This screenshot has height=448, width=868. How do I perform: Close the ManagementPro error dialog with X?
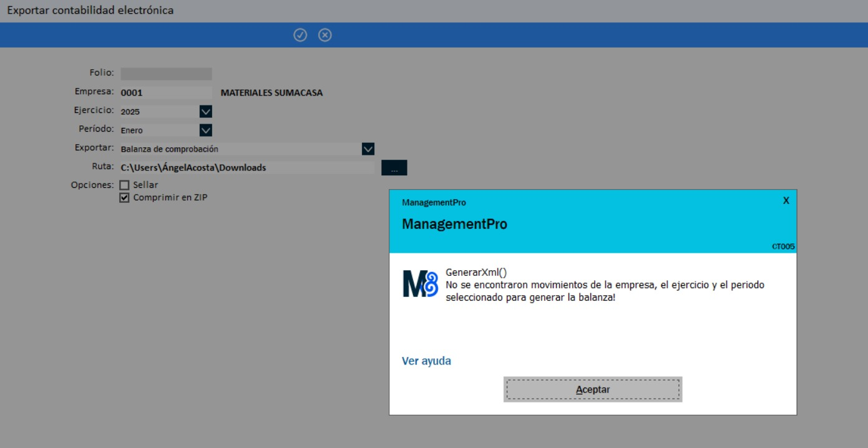786,201
